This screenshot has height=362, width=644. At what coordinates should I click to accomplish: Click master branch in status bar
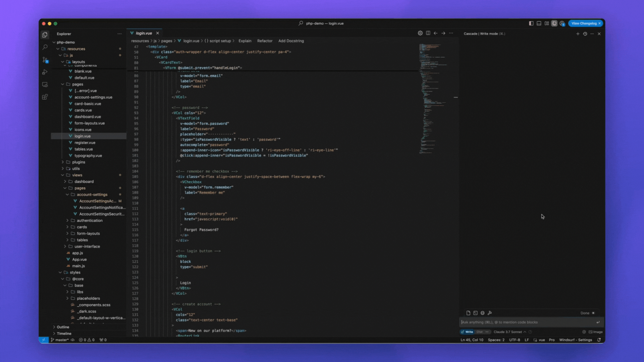point(60,340)
